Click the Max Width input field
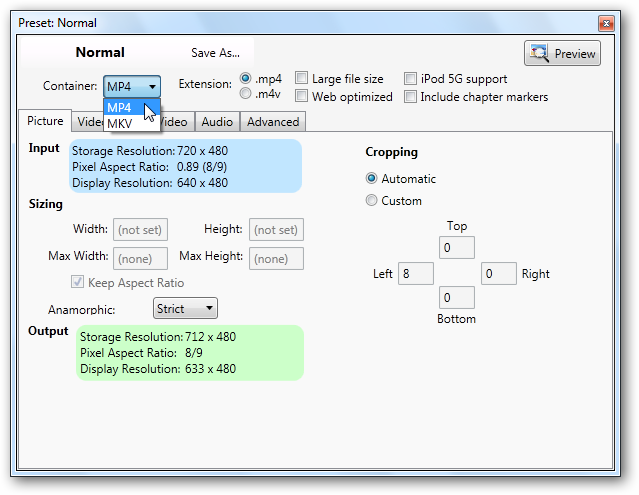The image size is (639, 495). click(140, 259)
